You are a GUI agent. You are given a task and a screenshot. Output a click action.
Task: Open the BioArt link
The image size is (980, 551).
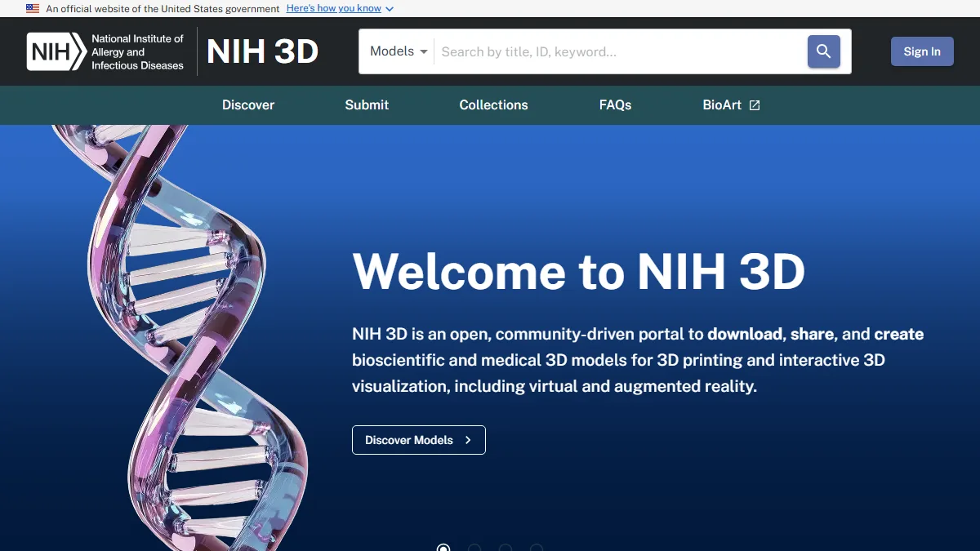[x=732, y=104]
